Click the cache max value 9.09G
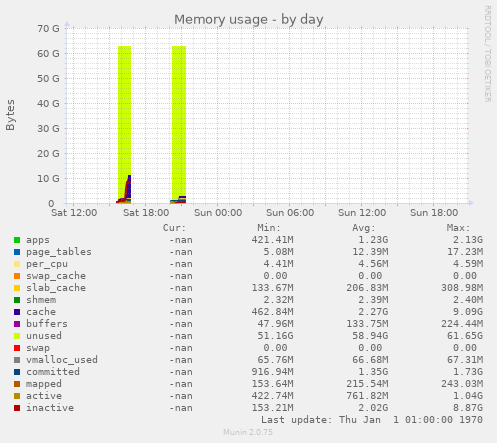 point(468,312)
